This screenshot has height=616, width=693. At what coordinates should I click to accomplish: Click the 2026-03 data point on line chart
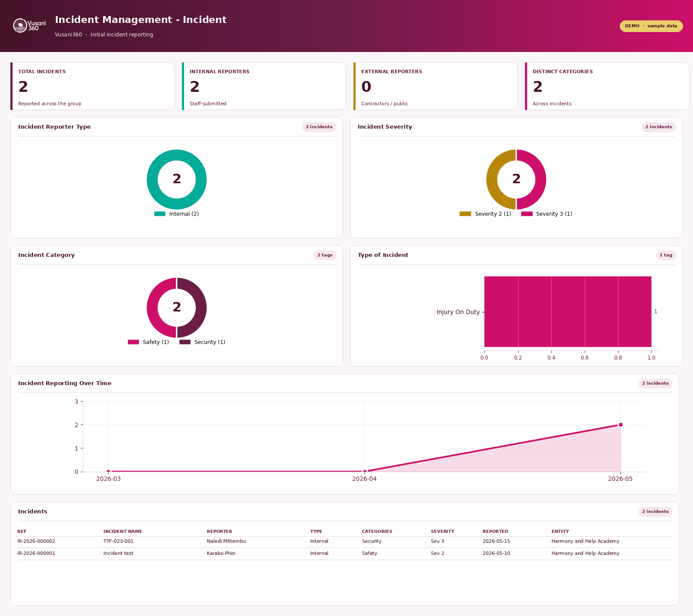108,471
